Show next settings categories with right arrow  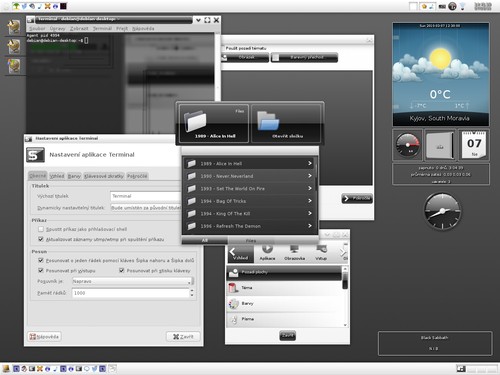pyautogui.click(x=343, y=253)
